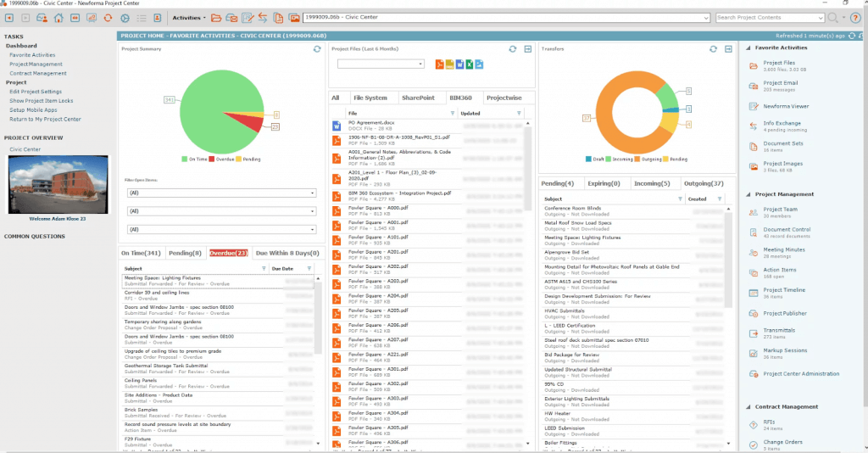This screenshot has height=453, width=868.
Task: Switch to the Projectwise tab
Action: click(x=504, y=98)
